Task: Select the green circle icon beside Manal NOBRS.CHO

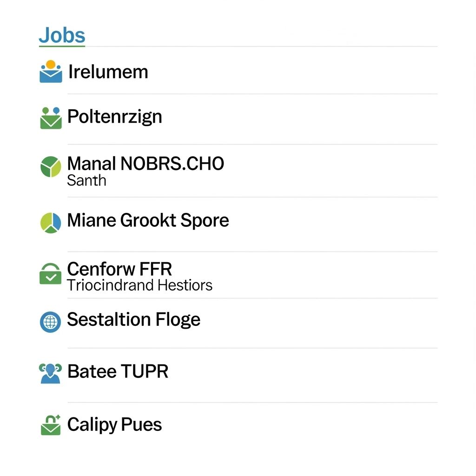Action: (51, 167)
